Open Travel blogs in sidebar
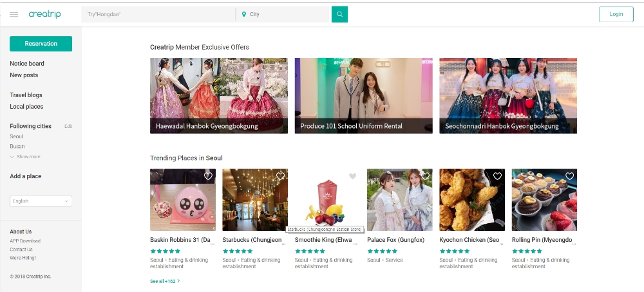The height and width of the screenshot is (292, 644). (26, 95)
